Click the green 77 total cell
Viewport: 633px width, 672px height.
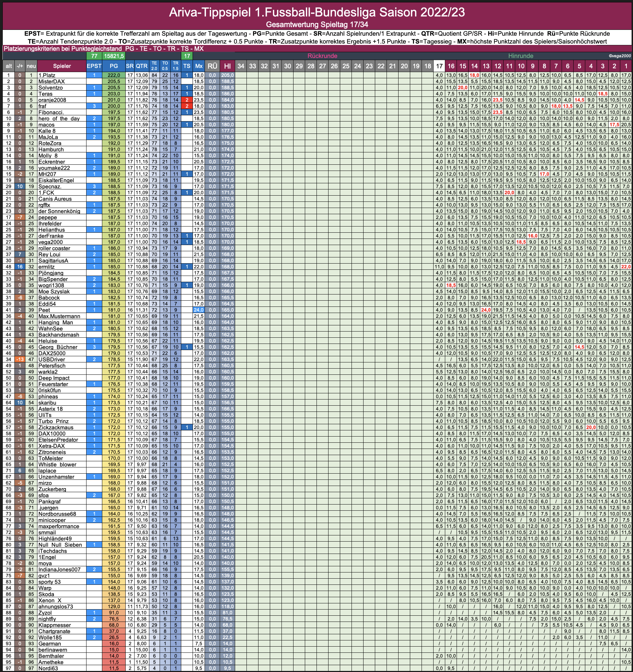pos(94,56)
